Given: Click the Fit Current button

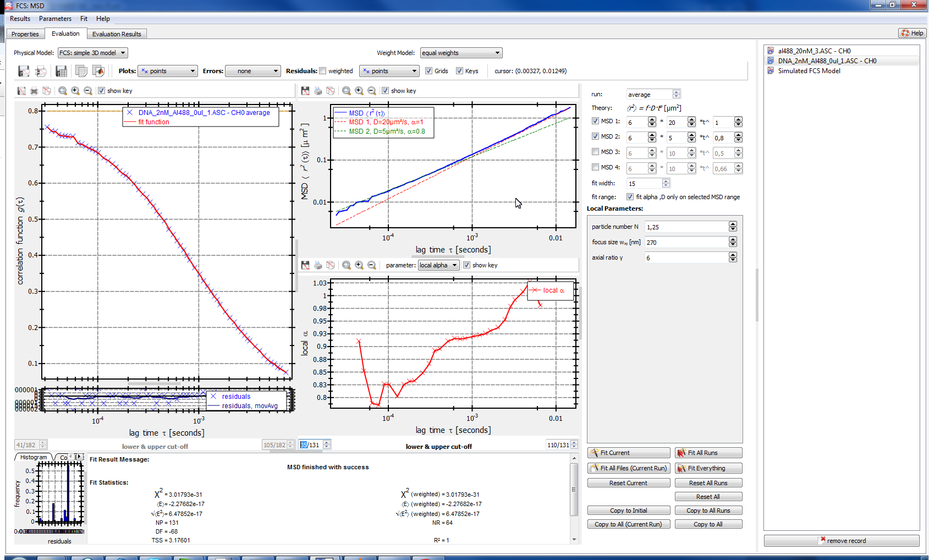Looking at the screenshot, I should (x=629, y=453).
